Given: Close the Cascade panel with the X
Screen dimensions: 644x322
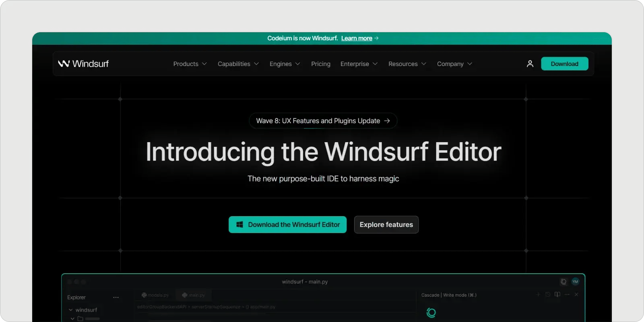Looking at the screenshot, I should tap(576, 295).
